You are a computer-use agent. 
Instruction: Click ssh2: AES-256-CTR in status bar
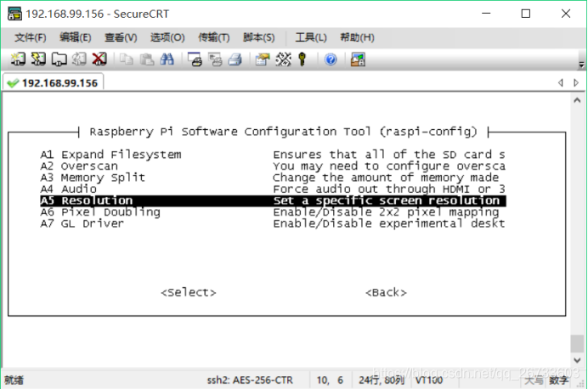[250, 380]
